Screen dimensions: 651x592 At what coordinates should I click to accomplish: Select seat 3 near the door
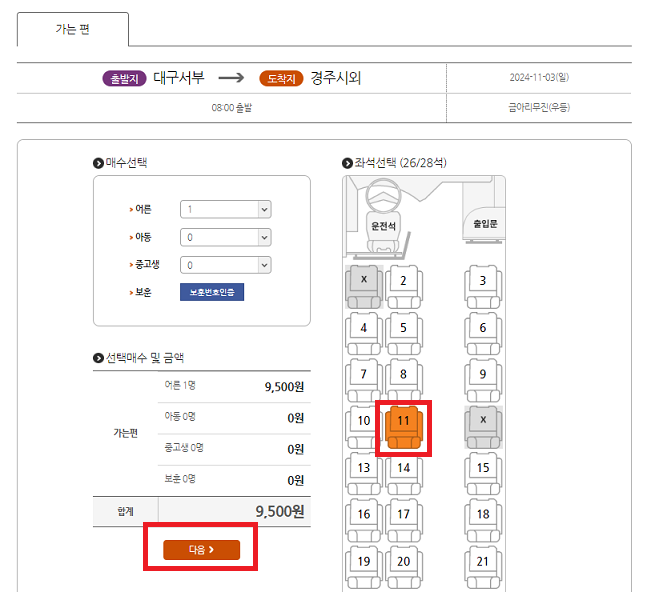pyautogui.click(x=483, y=287)
